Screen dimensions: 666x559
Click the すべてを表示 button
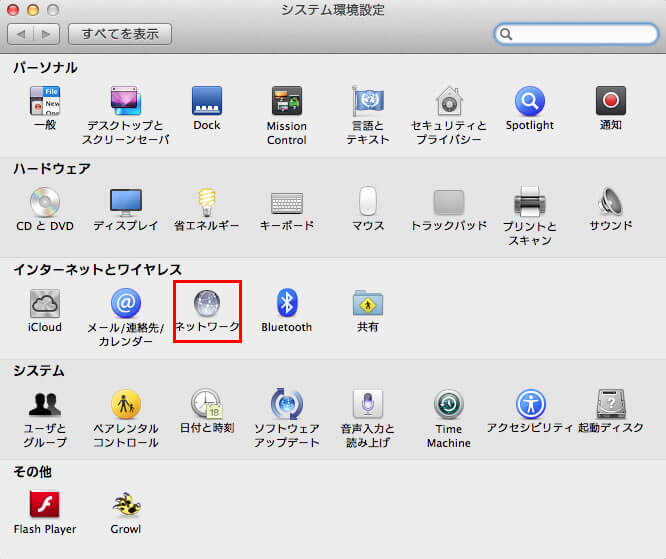pyautogui.click(x=120, y=34)
